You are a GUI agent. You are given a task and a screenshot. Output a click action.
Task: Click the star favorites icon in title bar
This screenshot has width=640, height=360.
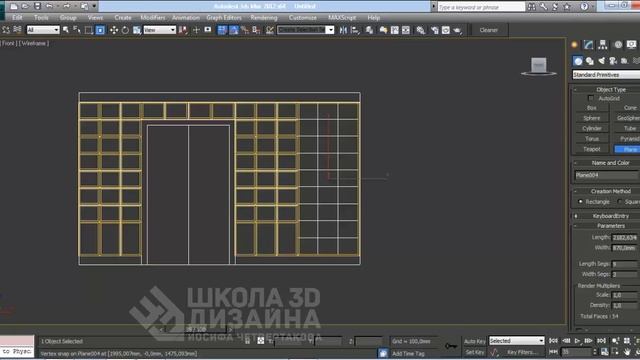567,7
